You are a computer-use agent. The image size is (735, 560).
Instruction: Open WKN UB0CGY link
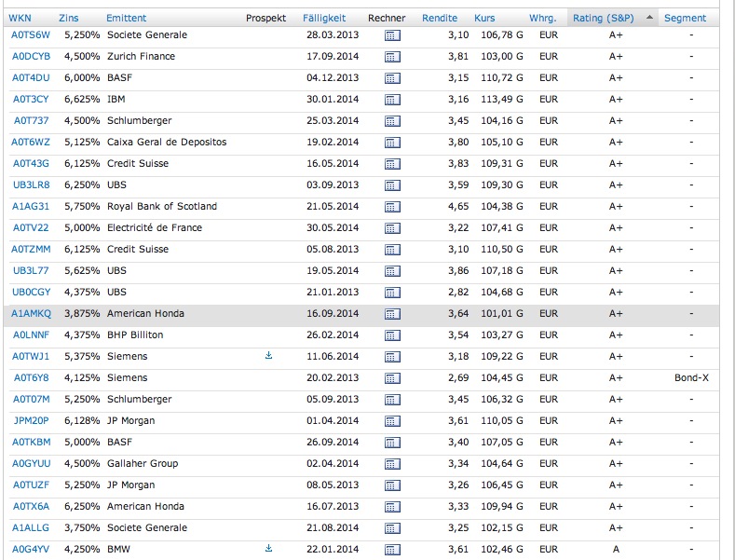tap(31, 292)
